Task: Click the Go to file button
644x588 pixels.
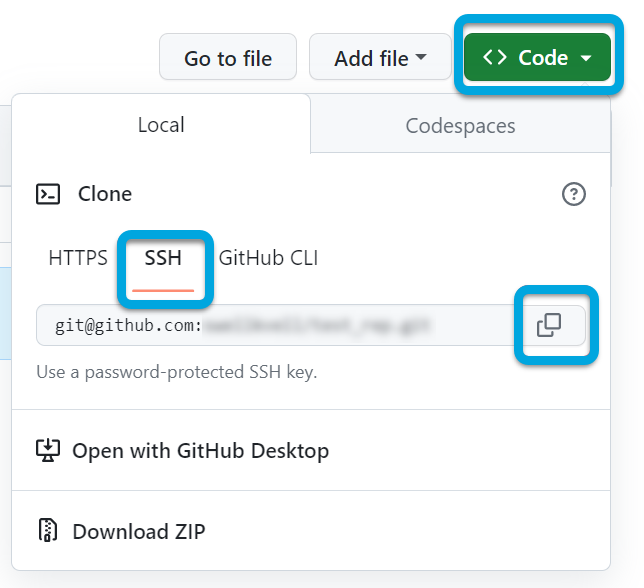Action: click(x=228, y=58)
